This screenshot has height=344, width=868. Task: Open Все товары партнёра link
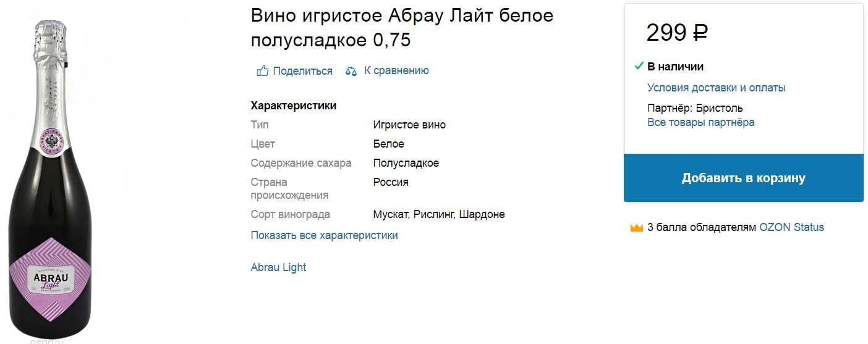[x=701, y=122]
